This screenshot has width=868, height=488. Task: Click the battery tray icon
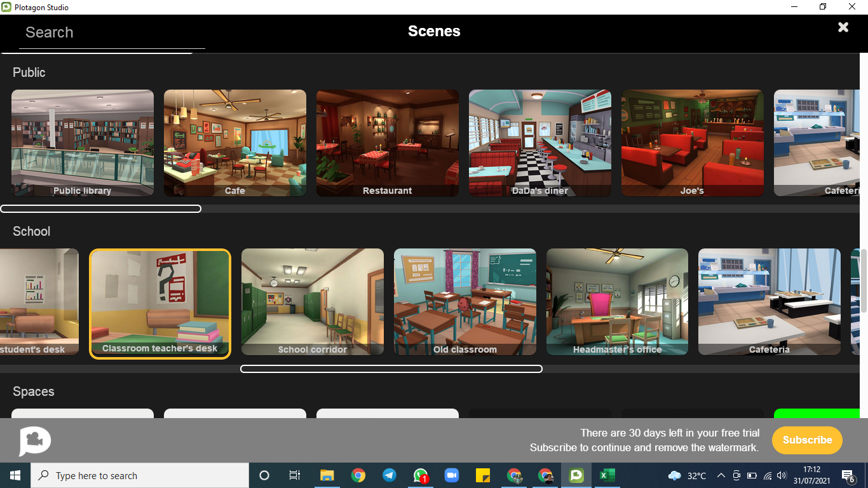point(752,475)
